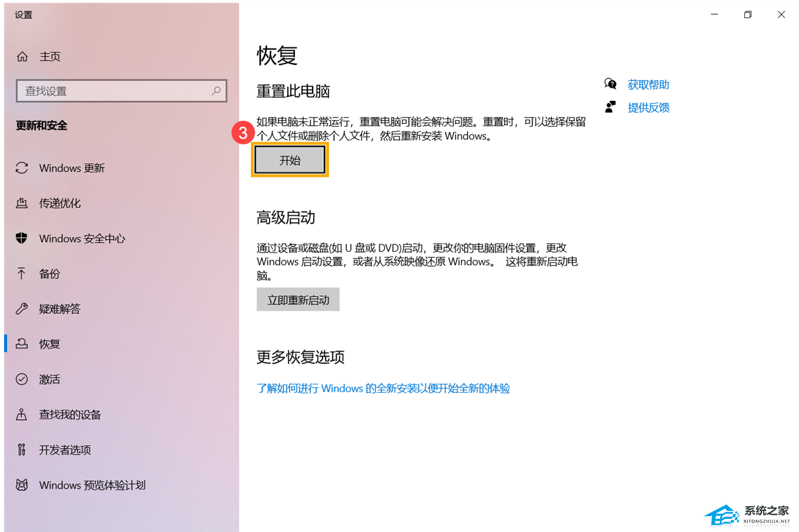Restore down the 设置 window
The image size is (799, 532).
coord(748,15)
